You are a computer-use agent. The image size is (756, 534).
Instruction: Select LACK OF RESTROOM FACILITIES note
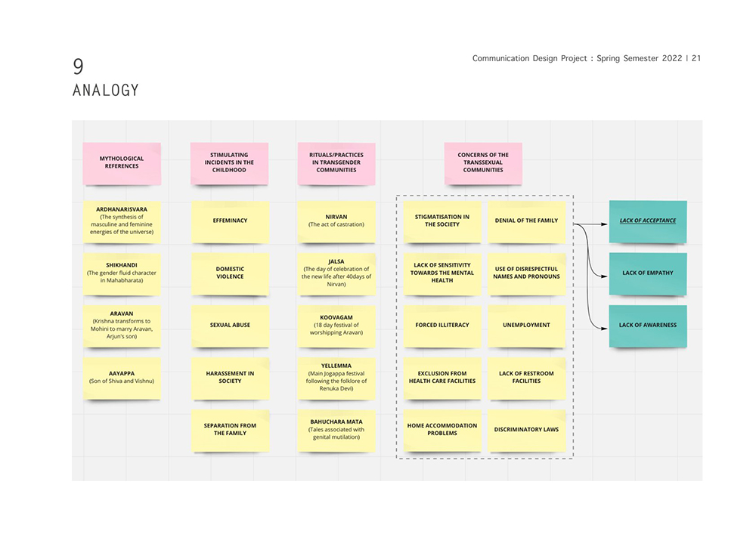tap(526, 378)
